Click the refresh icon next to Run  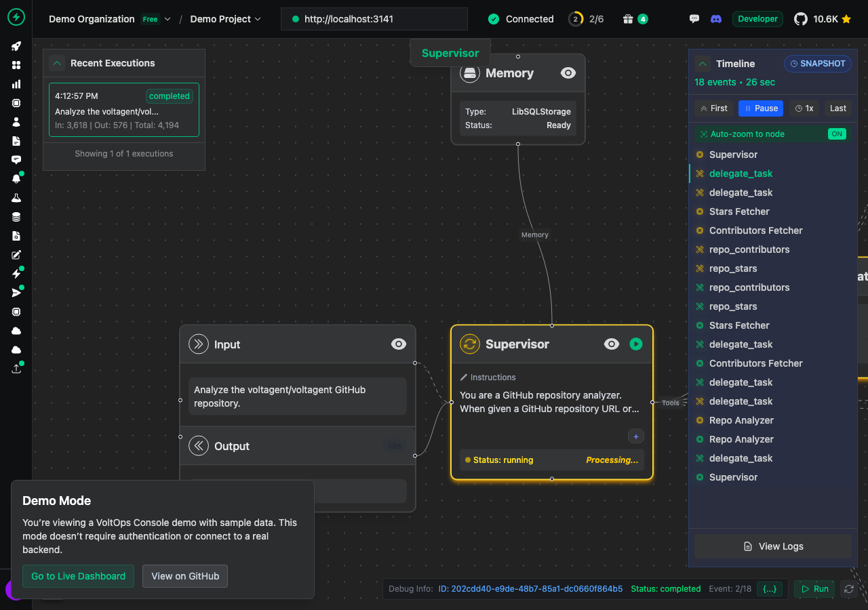848,589
